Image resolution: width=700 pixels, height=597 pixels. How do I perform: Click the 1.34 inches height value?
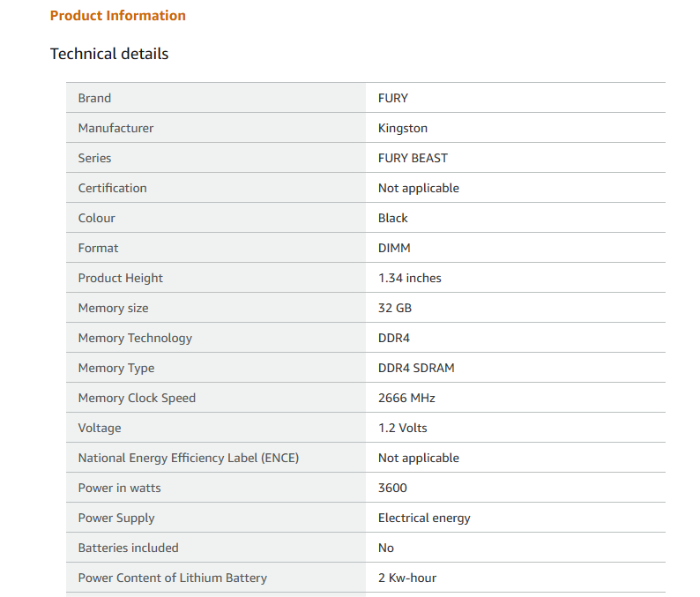tap(410, 278)
